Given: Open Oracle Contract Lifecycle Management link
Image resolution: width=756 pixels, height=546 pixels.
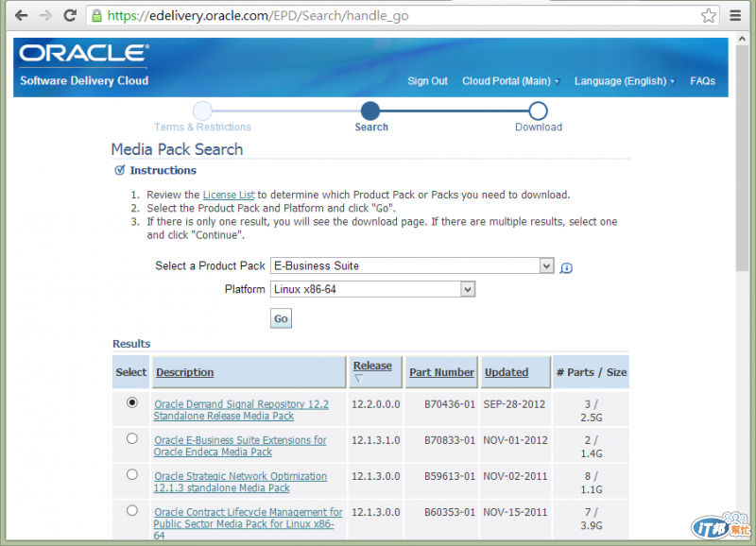Looking at the screenshot, I should pos(248,524).
